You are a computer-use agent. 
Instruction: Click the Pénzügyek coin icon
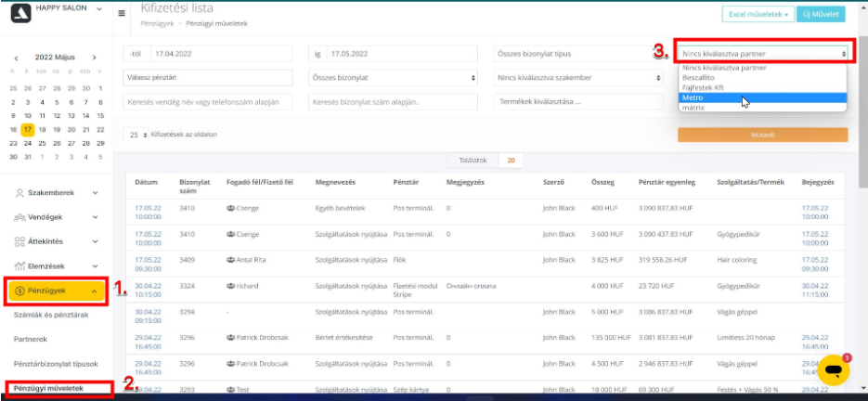click(x=19, y=291)
